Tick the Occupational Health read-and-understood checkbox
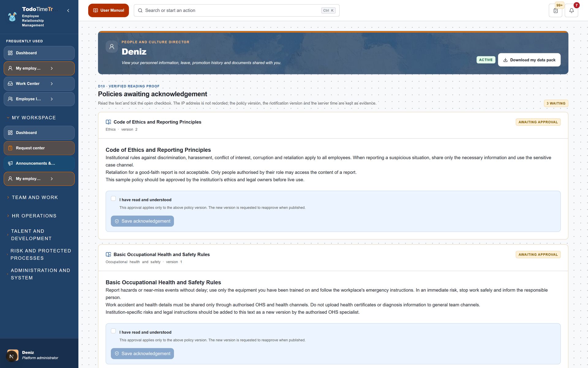 pos(113,331)
